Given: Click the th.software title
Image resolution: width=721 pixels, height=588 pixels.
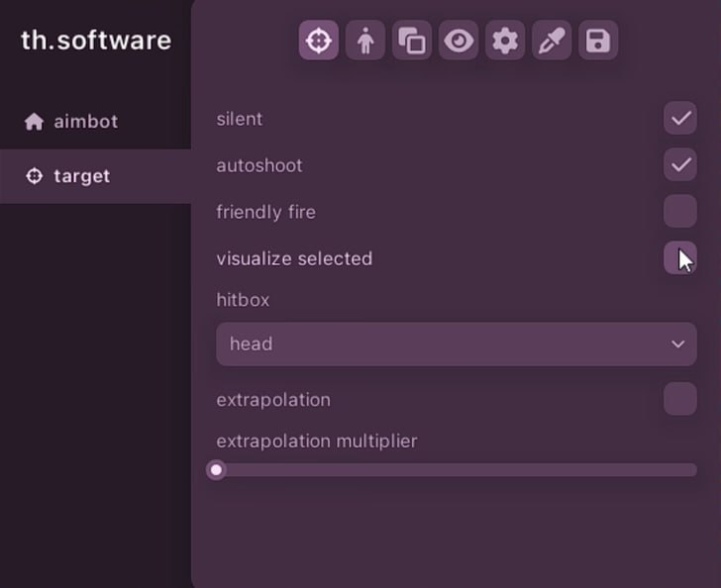Looking at the screenshot, I should click(96, 41).
